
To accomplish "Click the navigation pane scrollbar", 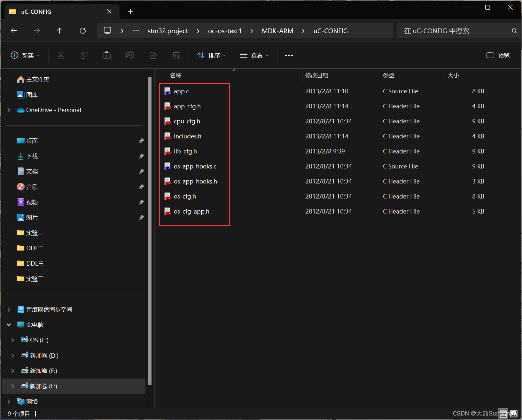I will pyautogui.click(x=150, y=231).
